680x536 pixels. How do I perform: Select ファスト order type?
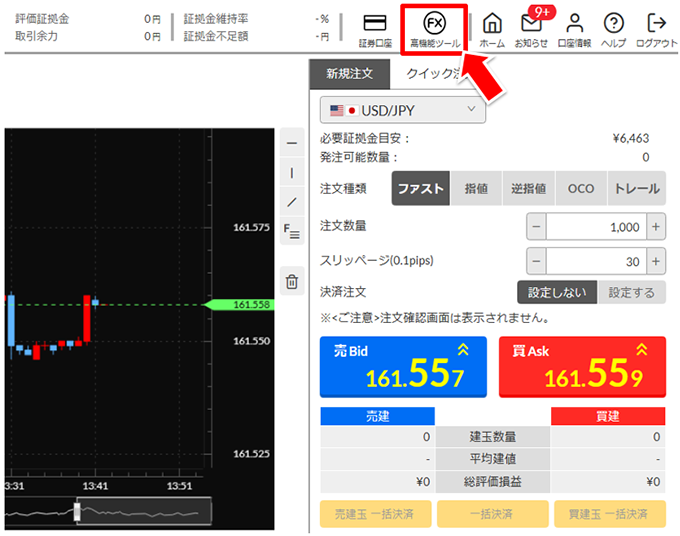point(421,188)
